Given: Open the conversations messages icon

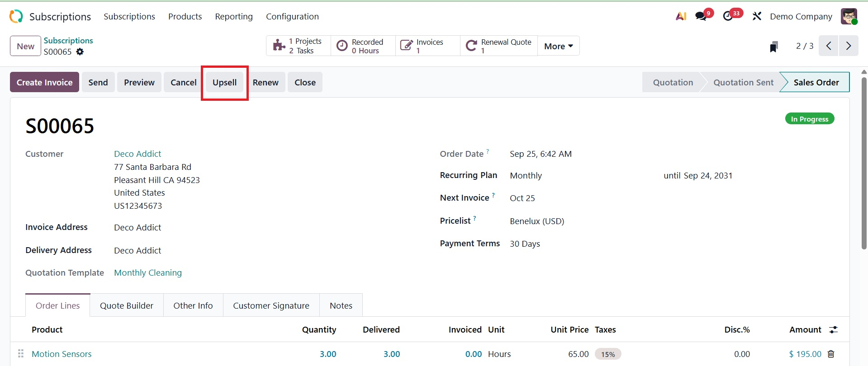Looking at the screenshot, I should (x=701, y=17).
